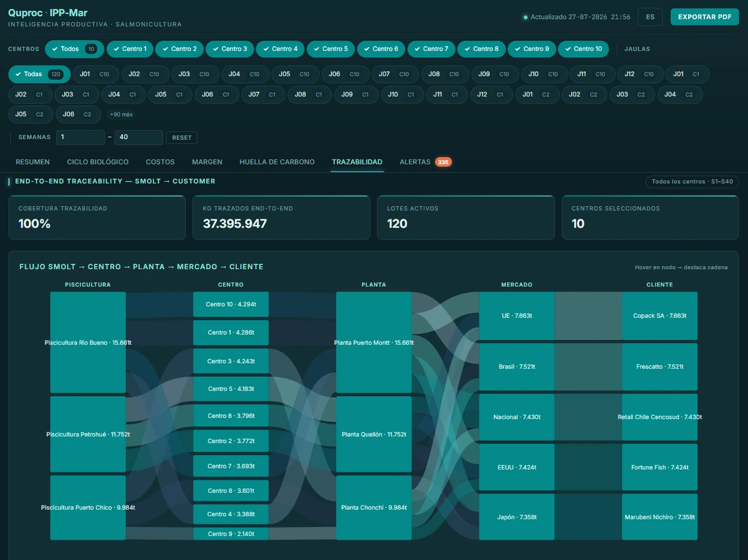Image resolution: width=748 pixels, height=560 pixels.
Task: Select the Centro 5 · 4.183t node
Action: [231, 389]
